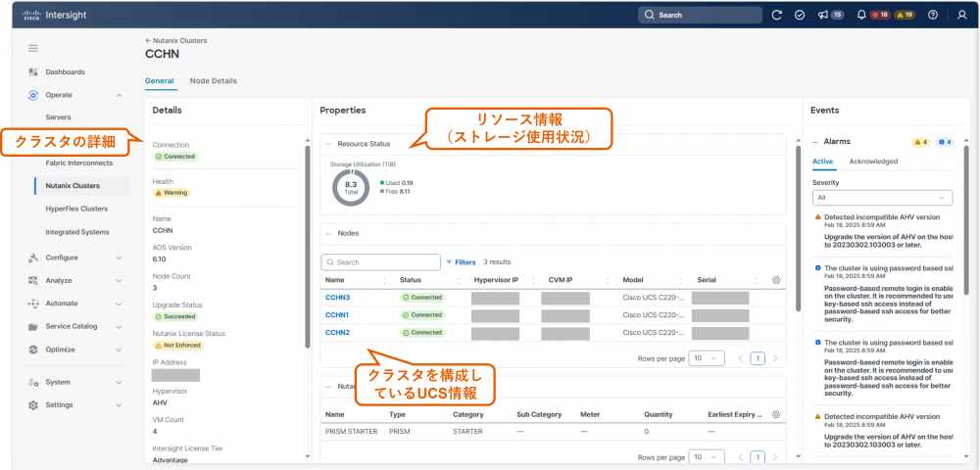The height and width of the screenshot is (470, 980).
Task: Click the license table settings gear icon
Action: click(x=776, y=414)
